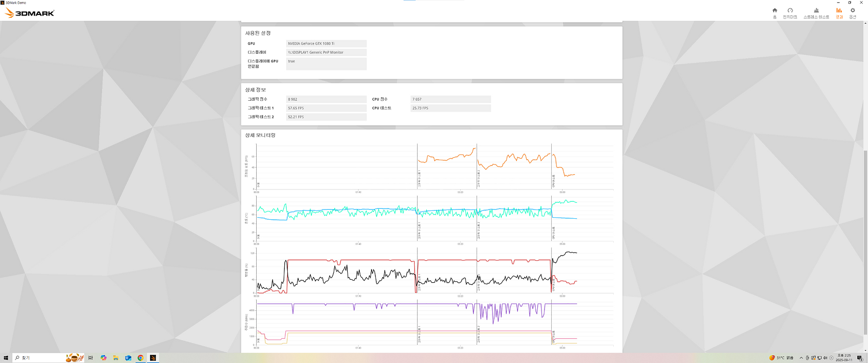The height and width of the screenshot is (363, 868).
Task: Click the CPU 점수 value 7 657
Action: pos(450,99)
